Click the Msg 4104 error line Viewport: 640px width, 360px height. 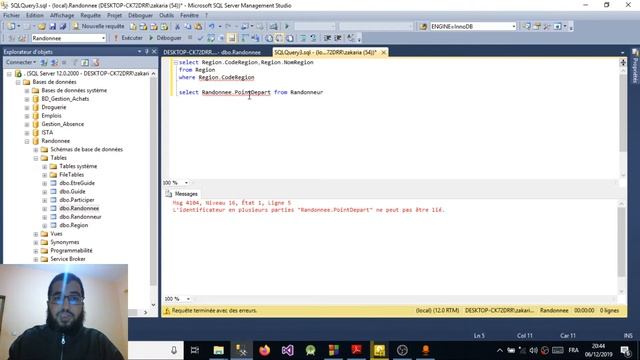(x=232, y=203)
